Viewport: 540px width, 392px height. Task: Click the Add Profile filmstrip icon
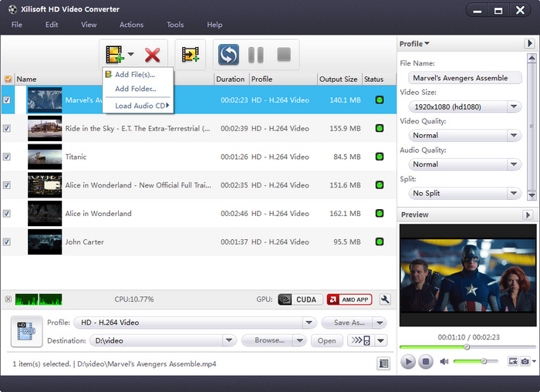point(190,55)
